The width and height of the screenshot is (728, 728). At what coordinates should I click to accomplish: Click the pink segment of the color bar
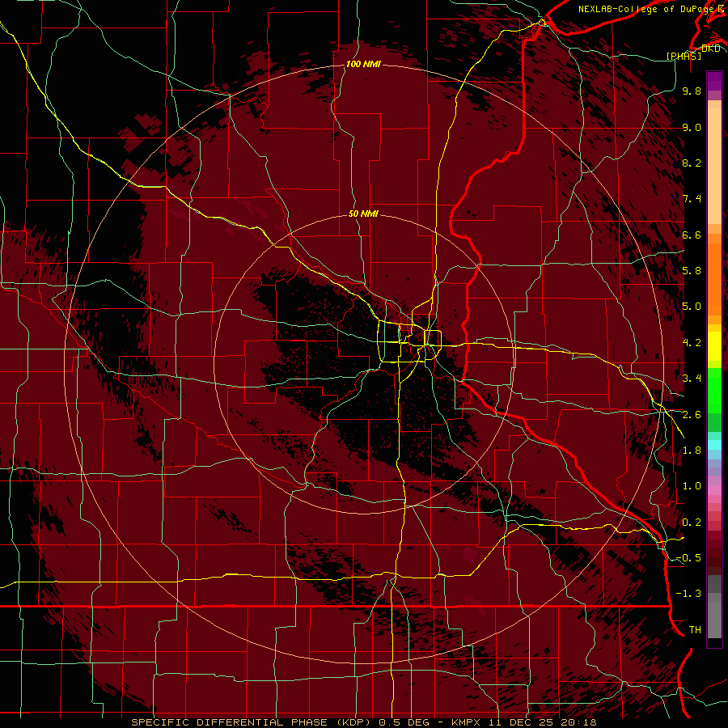[x=714, y=491]
